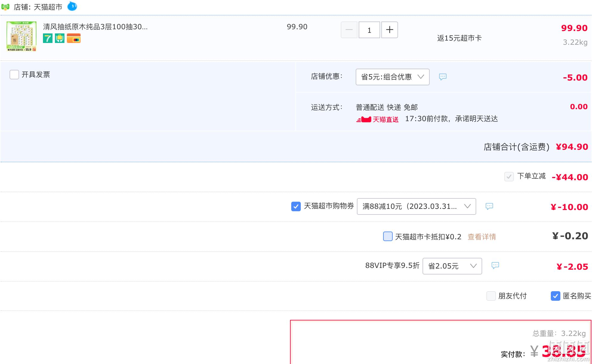Open the 查看详情 link
Image resolution: width=592 pixels, height=364 pixels.
pos(482,237)
